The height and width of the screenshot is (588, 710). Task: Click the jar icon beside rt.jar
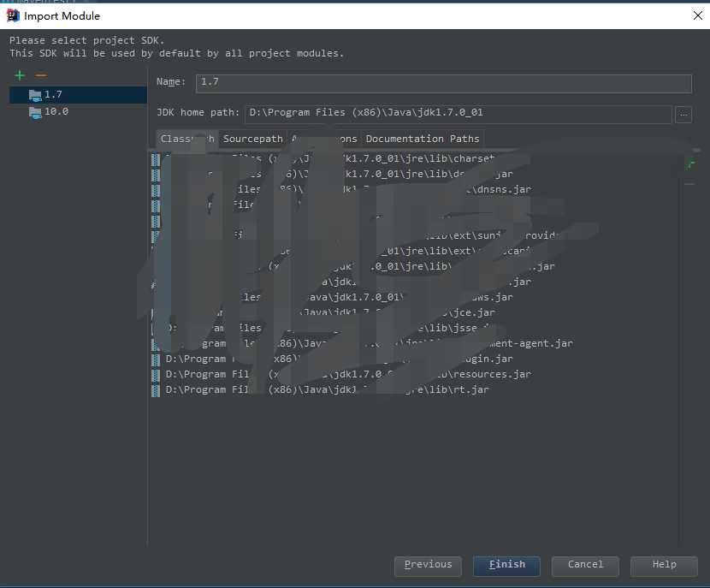click(156, 390)
